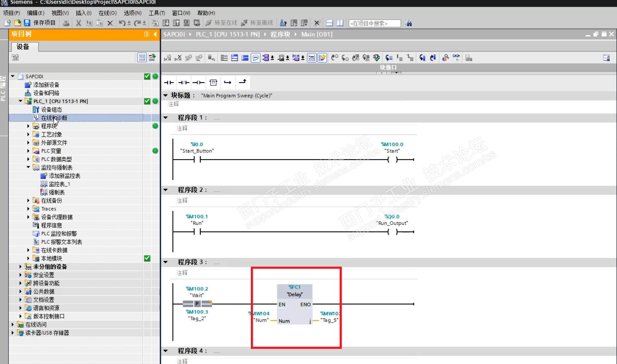This screenshot has height=364, width=617.
Task: Upload from device using the toolbar icon
Action: (176, 23)
